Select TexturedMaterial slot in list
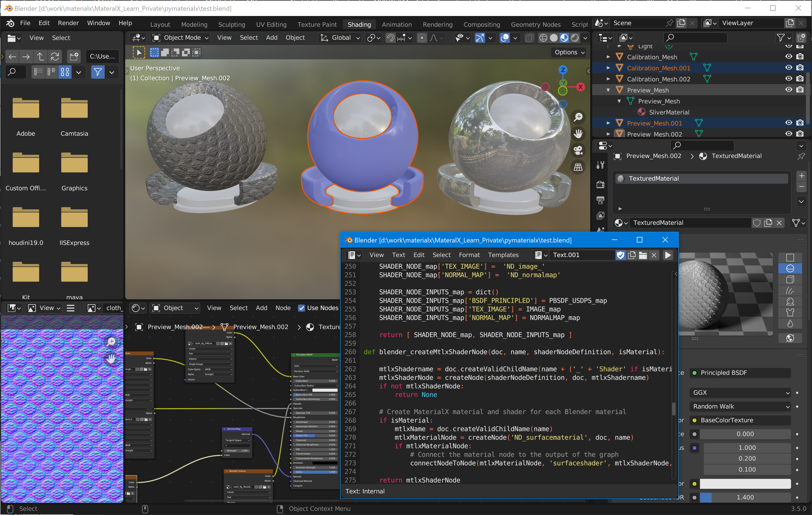The height and width of the screenshot is (515, 812). pos(701,178)
